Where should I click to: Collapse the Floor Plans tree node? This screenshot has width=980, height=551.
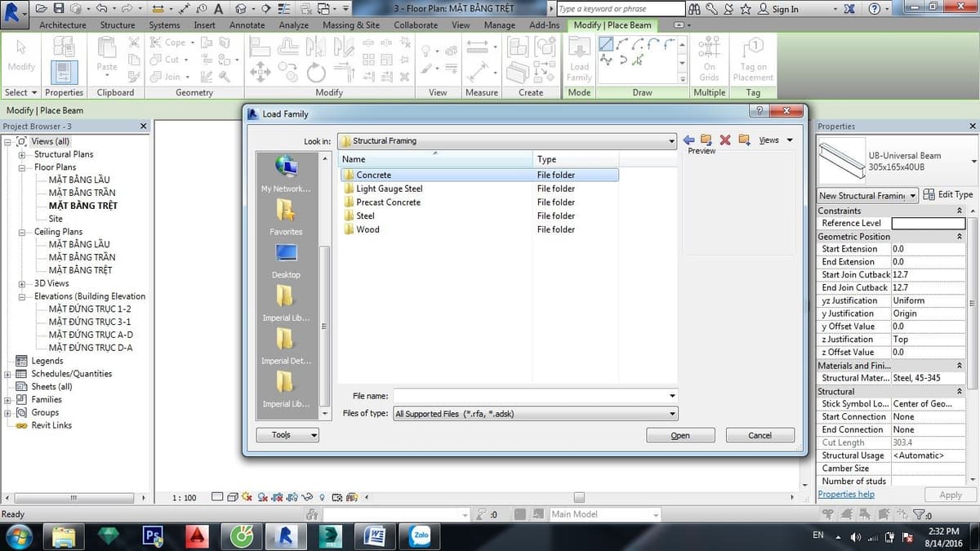point(22,167)
